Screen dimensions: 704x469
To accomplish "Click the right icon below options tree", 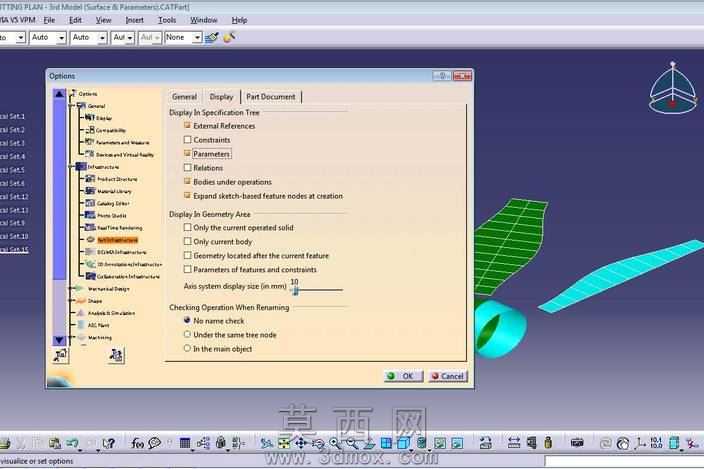I will click(x=116, y=355).
